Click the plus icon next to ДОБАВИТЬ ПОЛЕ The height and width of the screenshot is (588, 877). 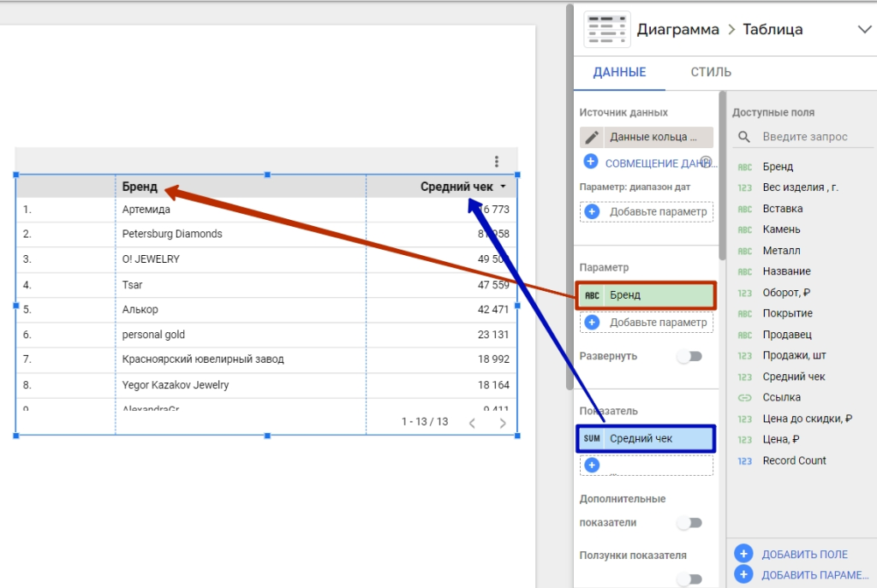743,554
